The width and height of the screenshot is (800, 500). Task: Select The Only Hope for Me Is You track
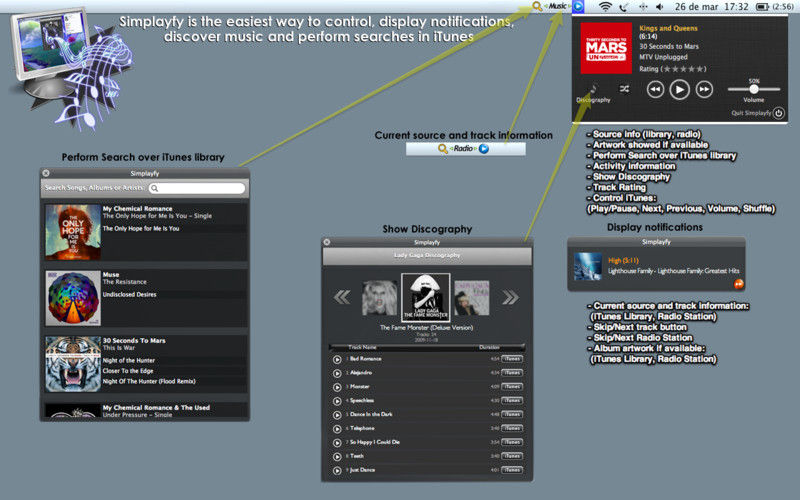(x=141, y=229)
